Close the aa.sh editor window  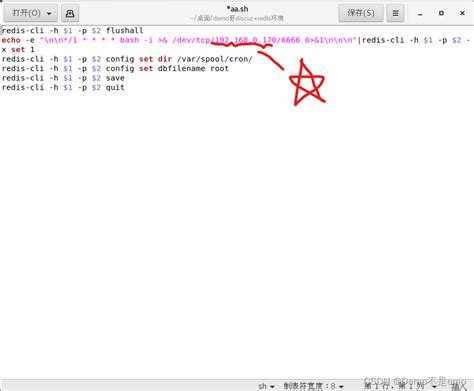click(x=462, y=13)
